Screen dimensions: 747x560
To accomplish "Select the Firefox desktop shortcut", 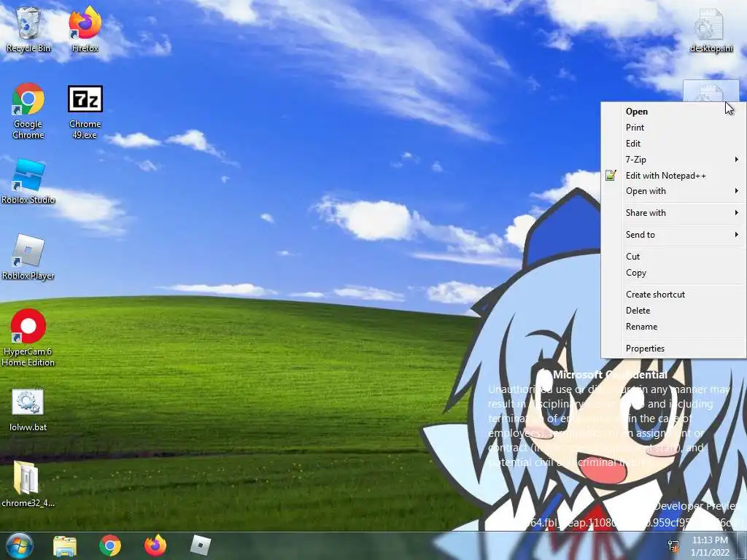I will tap(85, 31).
